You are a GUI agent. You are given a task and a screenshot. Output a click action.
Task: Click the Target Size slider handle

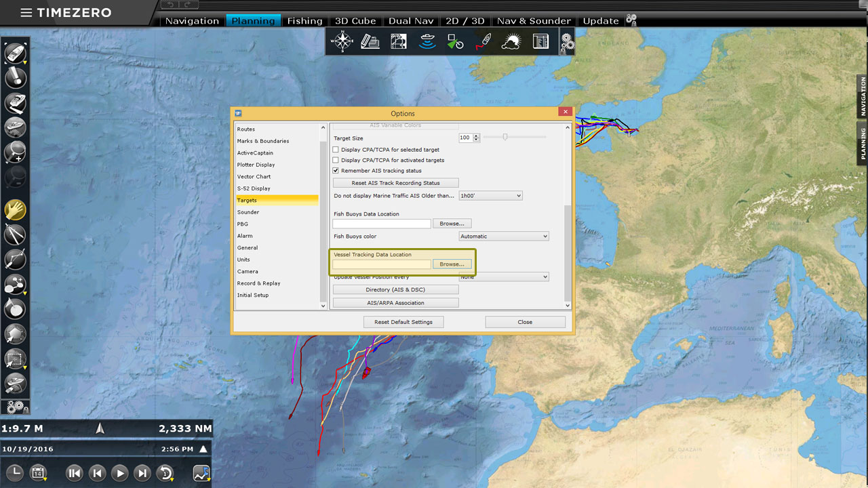pos(505,137)
